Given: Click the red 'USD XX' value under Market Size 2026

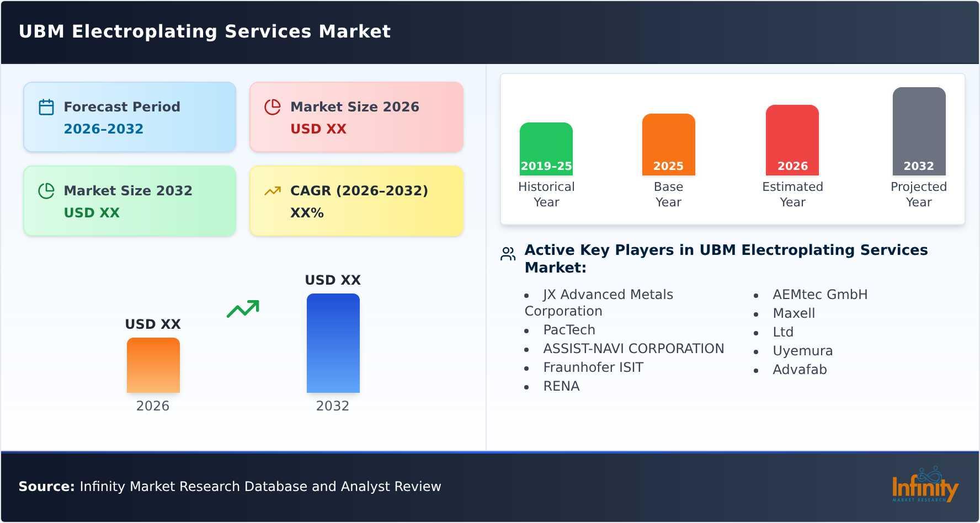Looking at the screenshot, I should (x=318, y=129).
